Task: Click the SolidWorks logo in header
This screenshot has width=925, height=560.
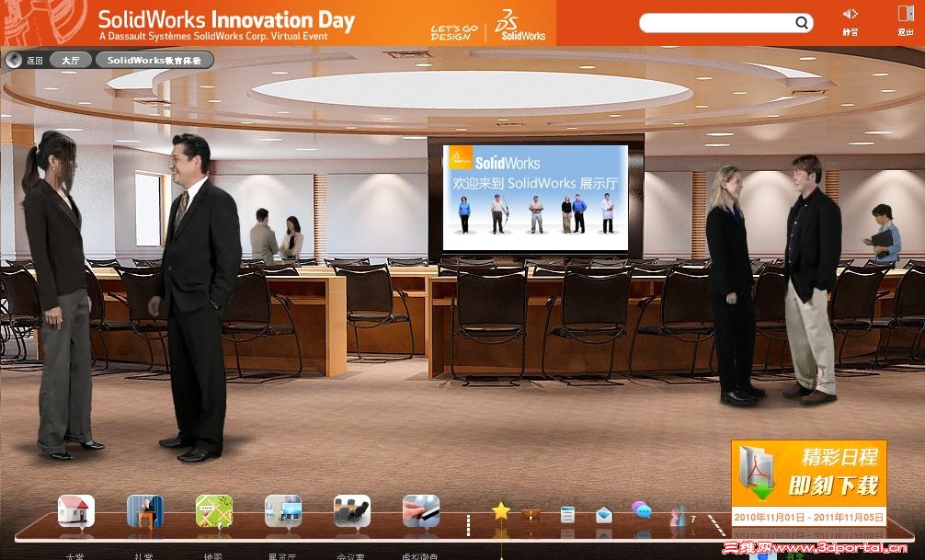Action: pos(520,25)
